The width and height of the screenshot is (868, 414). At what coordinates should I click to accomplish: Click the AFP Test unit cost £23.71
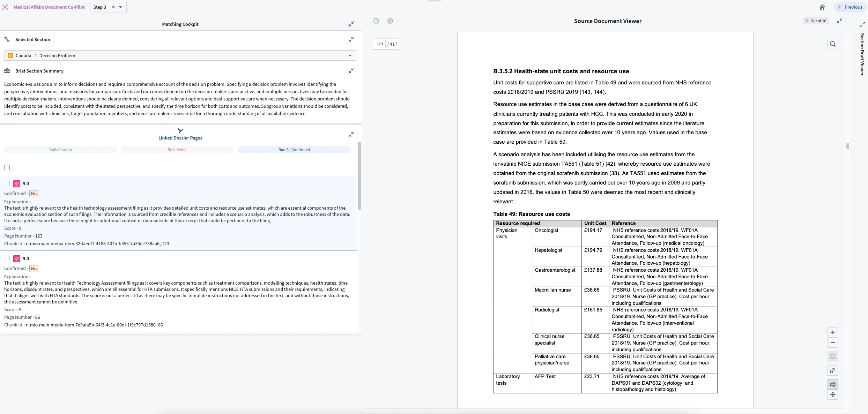point(592,376)
